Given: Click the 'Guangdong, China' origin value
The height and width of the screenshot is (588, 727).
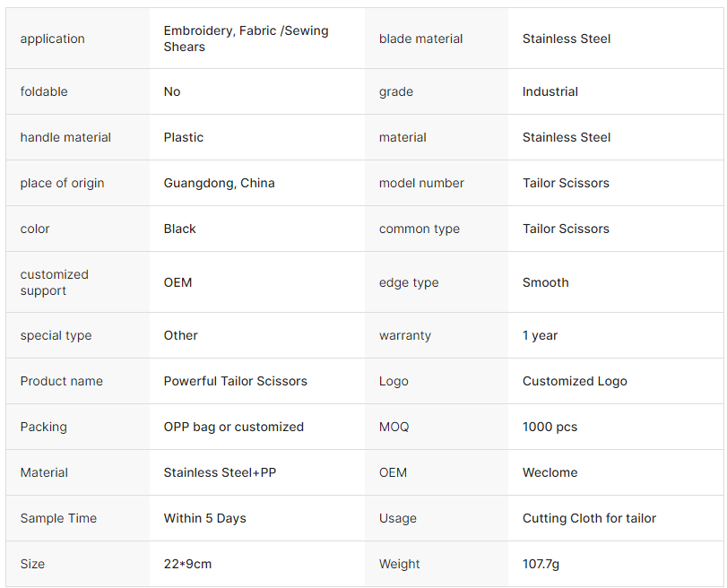Looking at the screenshot, I should (220, 183).
